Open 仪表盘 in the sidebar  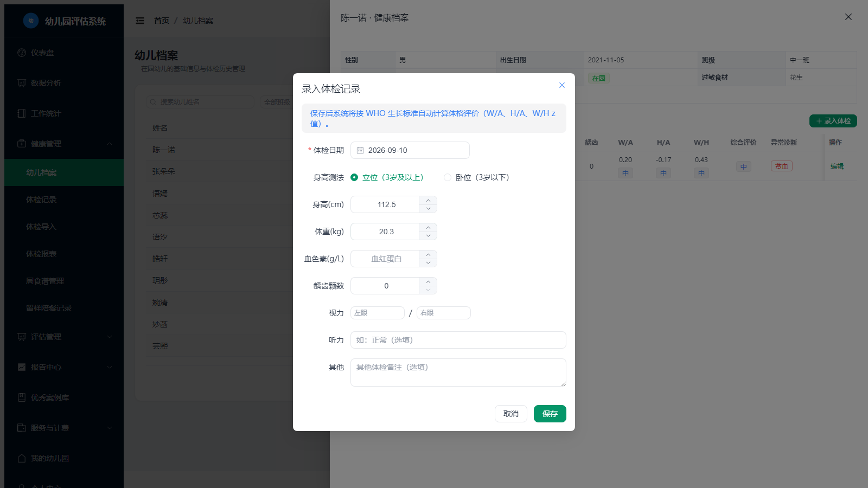point(64,53)
